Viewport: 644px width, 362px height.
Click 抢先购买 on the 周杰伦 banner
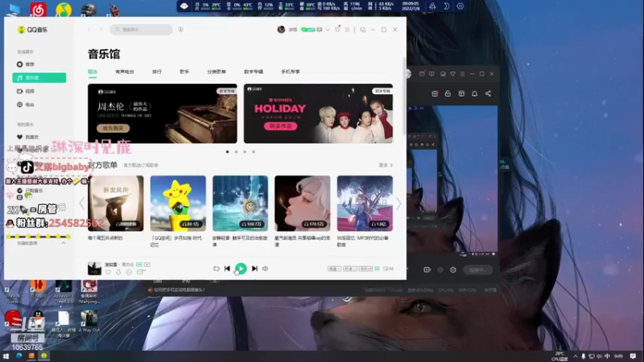click(114, 129)
